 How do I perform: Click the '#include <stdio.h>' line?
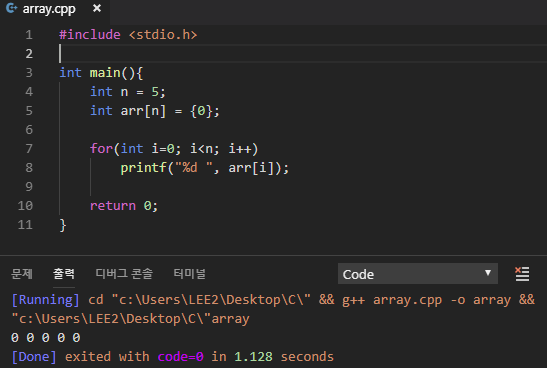[128, 35]
